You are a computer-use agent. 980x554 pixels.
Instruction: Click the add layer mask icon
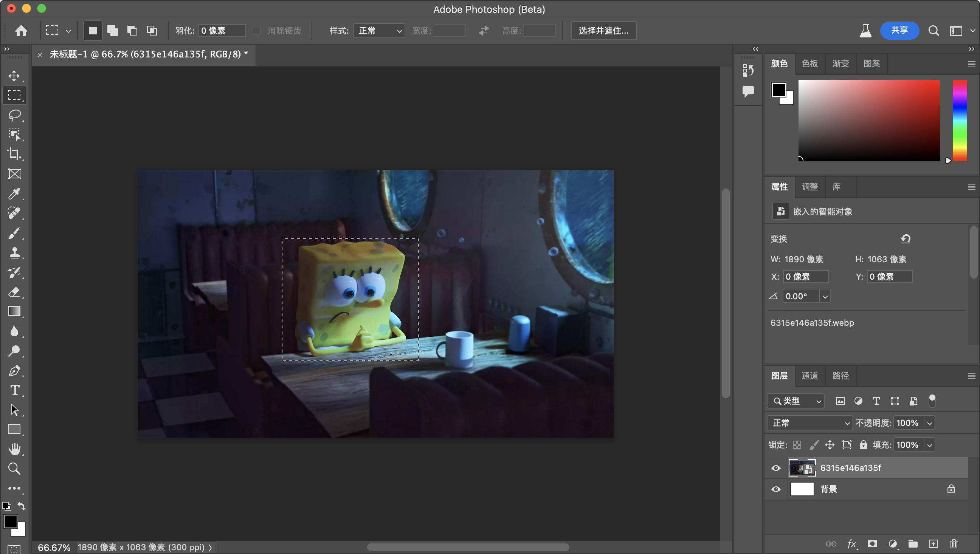872,544
